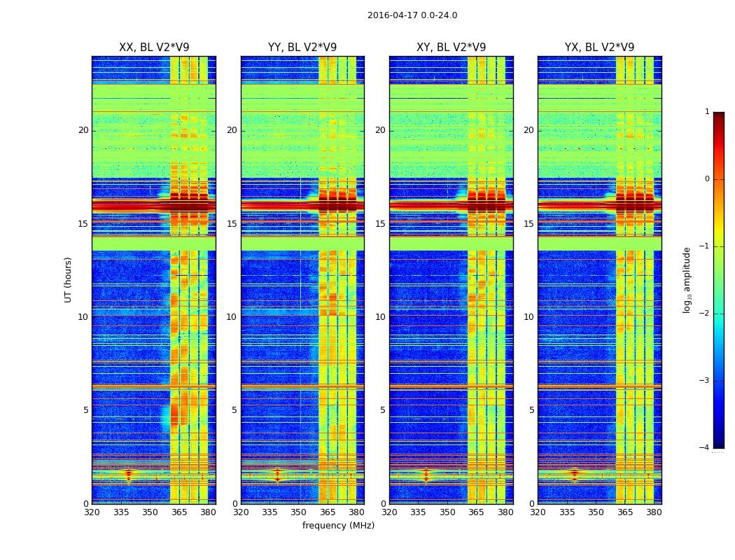735x560 pixels.
Task: Click the 'UT (hours)' axis label
Action: click(x=68, y=280)
